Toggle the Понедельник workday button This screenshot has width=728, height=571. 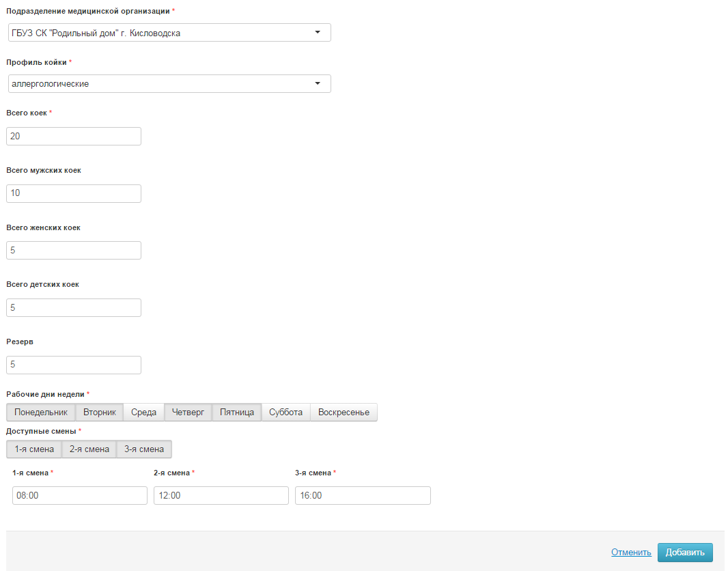click(41, 413)
